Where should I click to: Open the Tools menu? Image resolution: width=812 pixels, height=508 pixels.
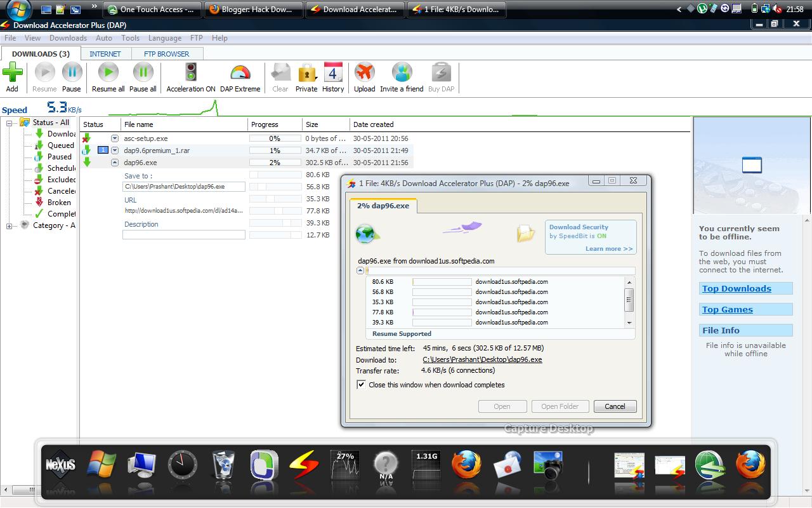coord(130,37)
